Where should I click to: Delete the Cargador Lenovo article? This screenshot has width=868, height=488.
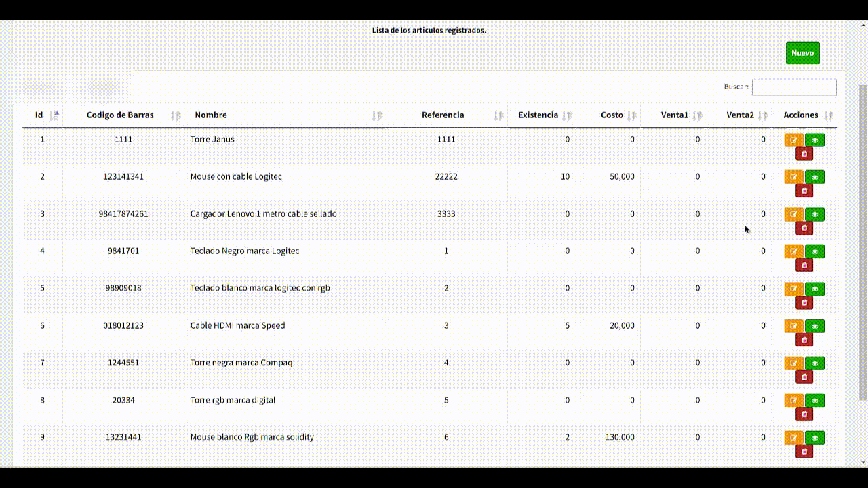pyautogui.click(x=804, y=228)
